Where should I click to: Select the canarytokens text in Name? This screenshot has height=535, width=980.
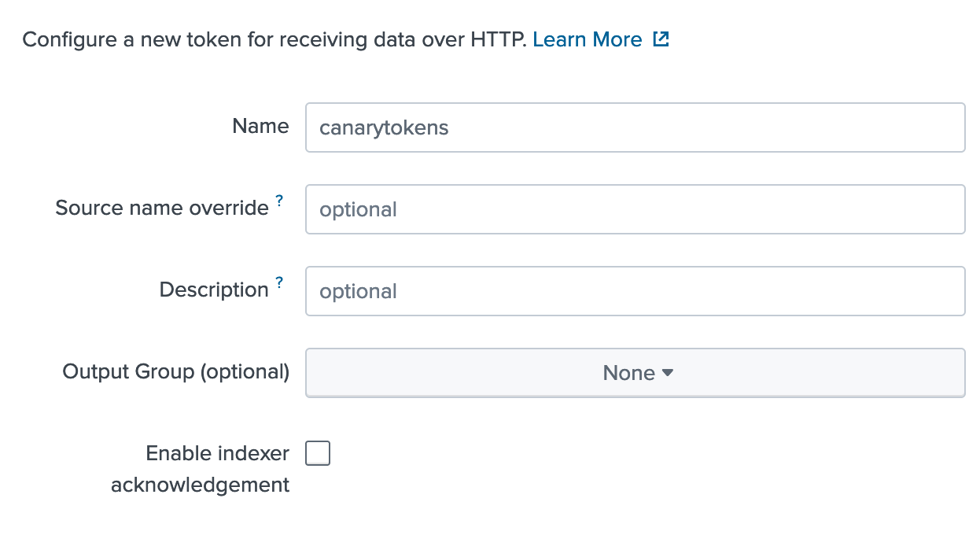coord(383,127)
